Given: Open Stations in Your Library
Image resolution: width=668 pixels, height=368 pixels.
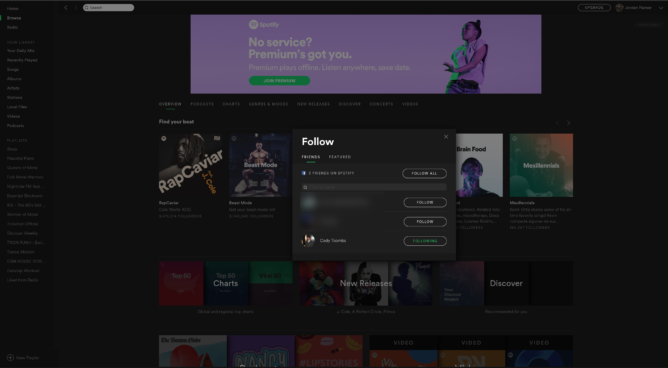Looking at the screenshot, I should tap(14, 98).
